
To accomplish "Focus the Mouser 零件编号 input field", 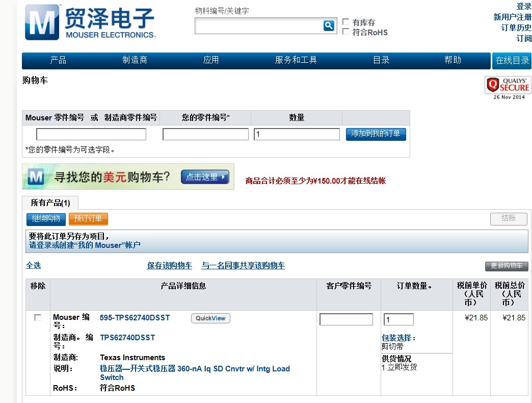I will point(91,134).
